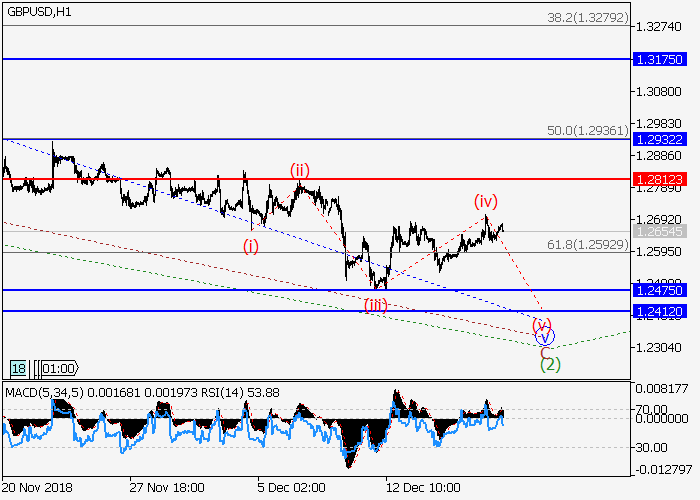Click the GBPUSD,H1 chart title
This screenshot has height=500, width=700.
[38, 9]
